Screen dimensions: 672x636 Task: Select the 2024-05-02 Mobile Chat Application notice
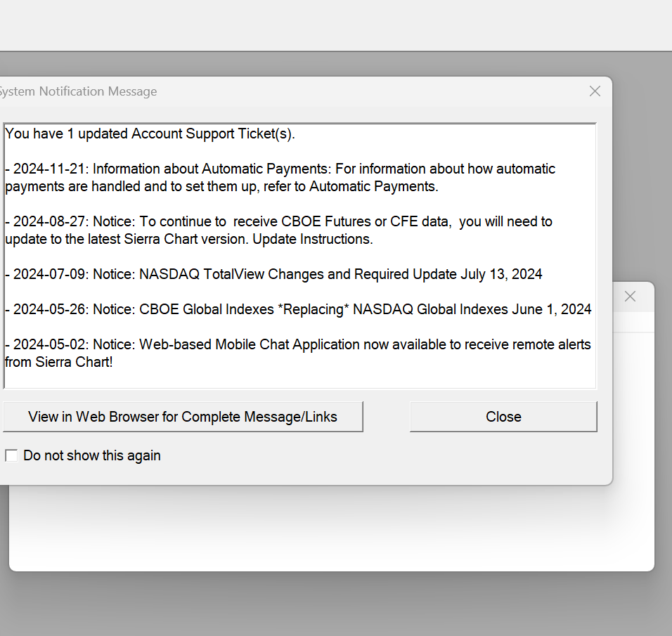pyautogui.click(x=299, y=344)
